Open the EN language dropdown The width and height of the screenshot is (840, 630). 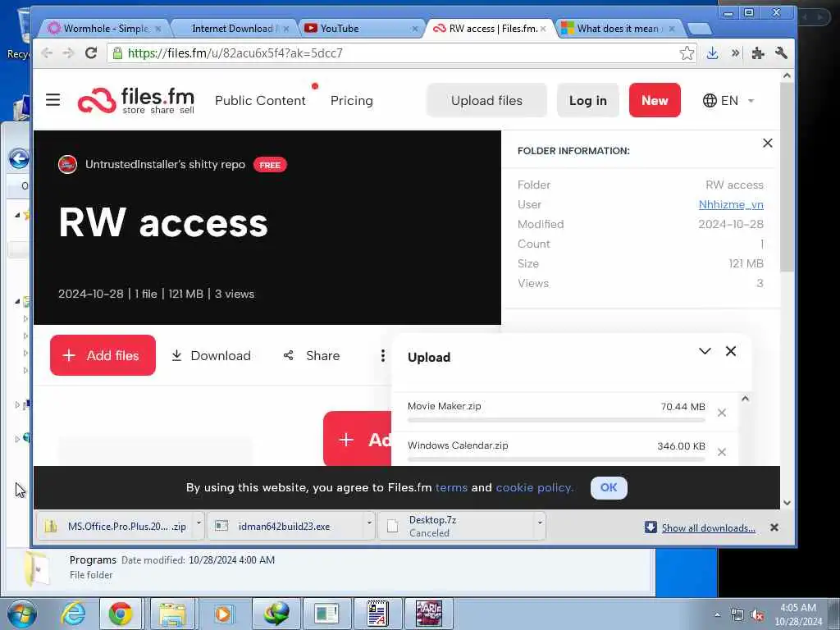point(728,100)
